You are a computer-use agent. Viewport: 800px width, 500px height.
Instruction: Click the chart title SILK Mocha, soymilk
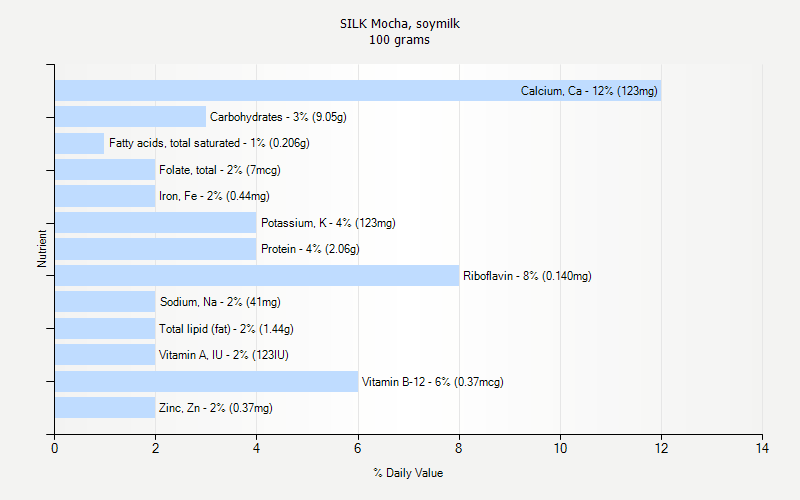coord(400,23)
